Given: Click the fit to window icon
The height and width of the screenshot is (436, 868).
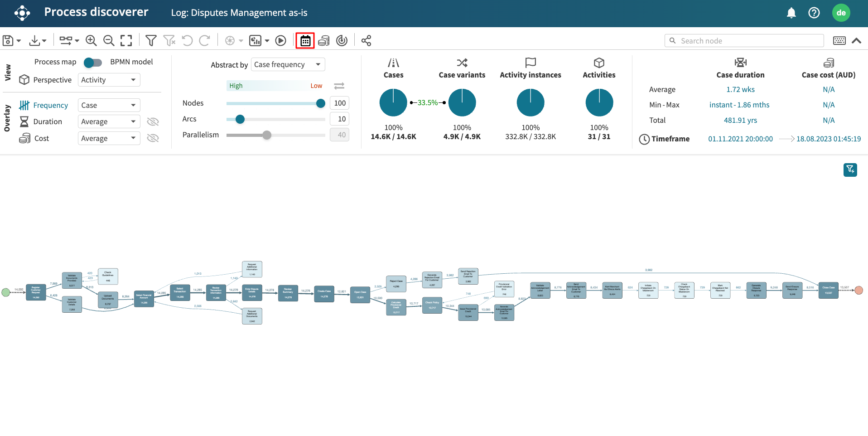Looking at the screenshot, I should [x=126, y=41].
